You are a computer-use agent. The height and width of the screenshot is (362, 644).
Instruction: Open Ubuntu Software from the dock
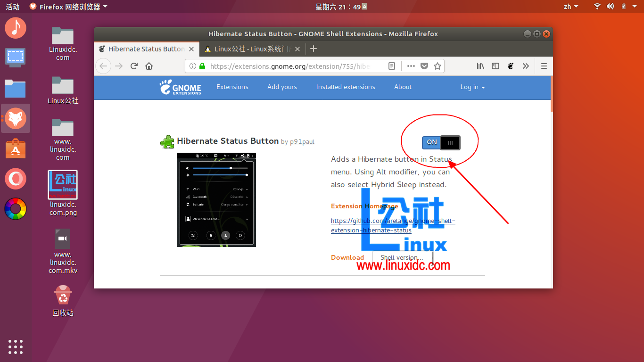(x=16, y=148)
